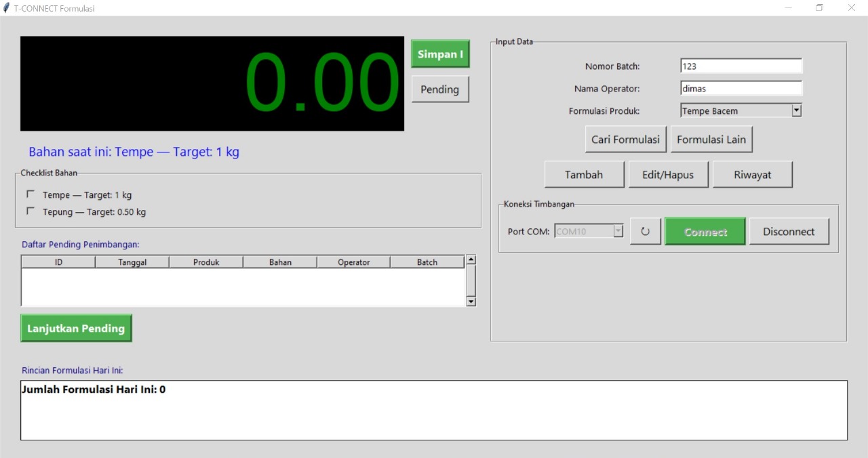This screenshot has width=868, height=458.
Task: Open the Edit/Hapus dialog
Action: tap(668, 175)
